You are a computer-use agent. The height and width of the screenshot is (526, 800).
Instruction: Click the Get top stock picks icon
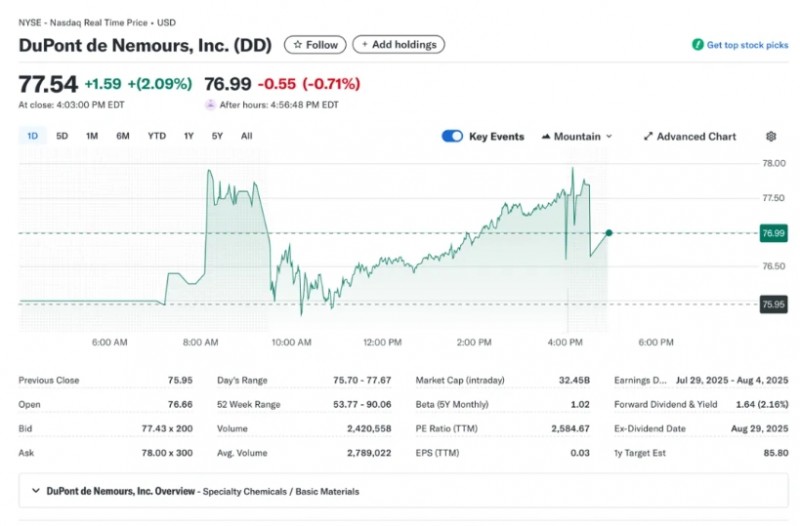click(697, 45)
